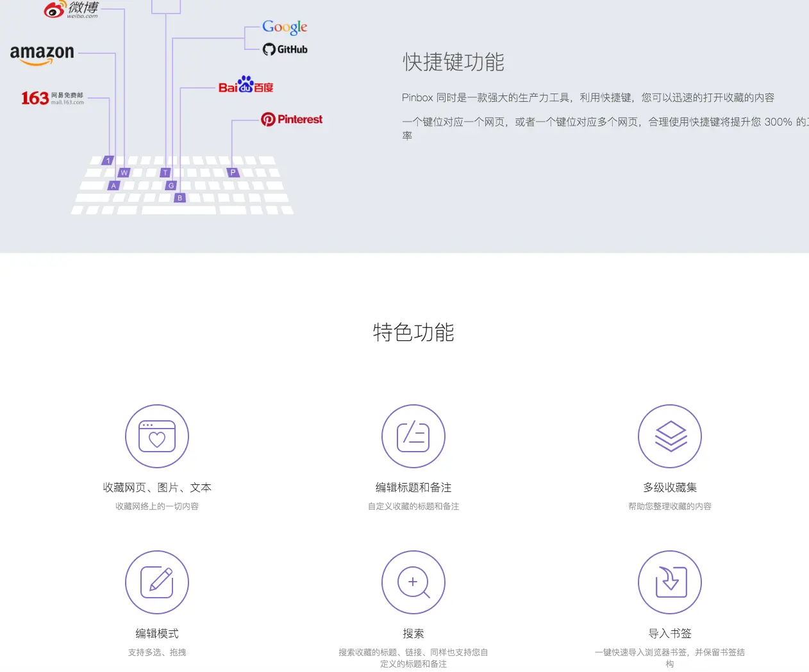Viewport: 809px width, 672px height.
Task: Click '收藏网络上的一切内容' description
Action: coord(157,506)
